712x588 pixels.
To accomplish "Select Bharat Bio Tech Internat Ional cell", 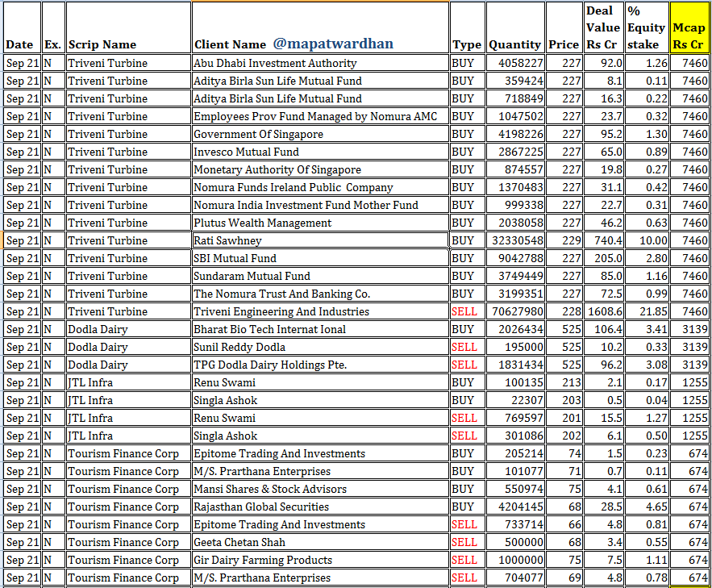I will (x=321, y=329).
